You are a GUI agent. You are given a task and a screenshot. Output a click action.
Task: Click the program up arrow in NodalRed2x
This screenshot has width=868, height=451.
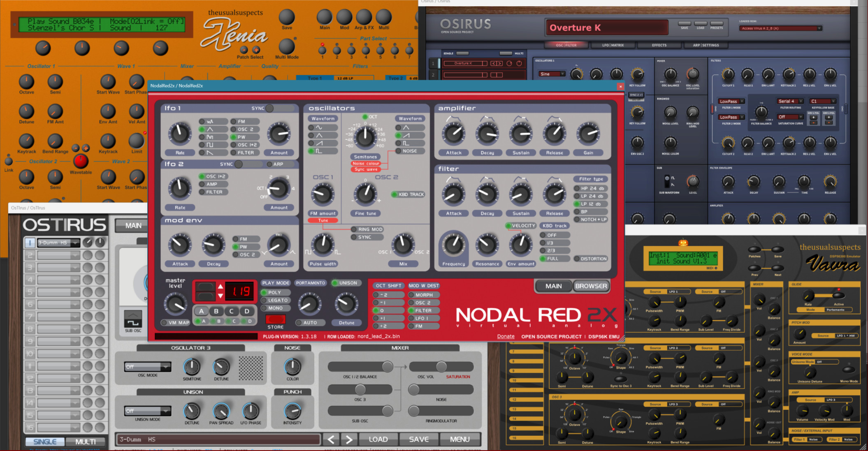[220, 287]
